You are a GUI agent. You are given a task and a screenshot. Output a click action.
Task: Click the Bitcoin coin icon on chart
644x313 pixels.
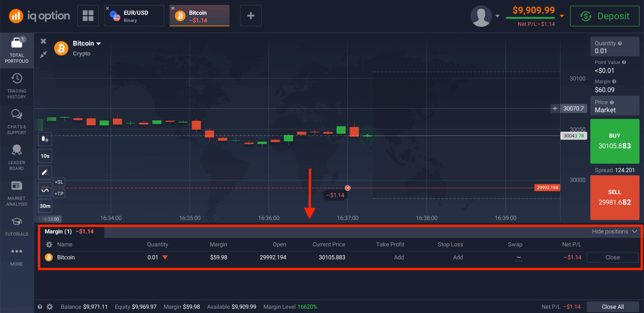coord(61,48)
